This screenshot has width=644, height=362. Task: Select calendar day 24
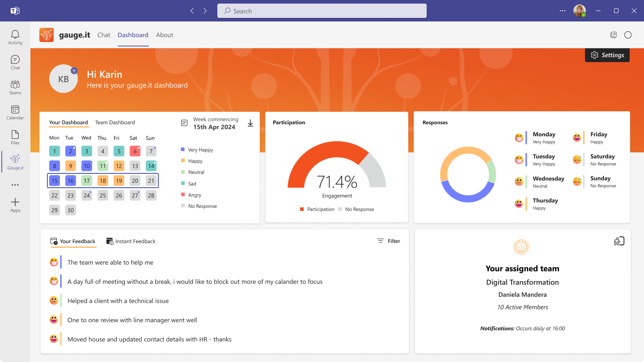pos(87,195)
